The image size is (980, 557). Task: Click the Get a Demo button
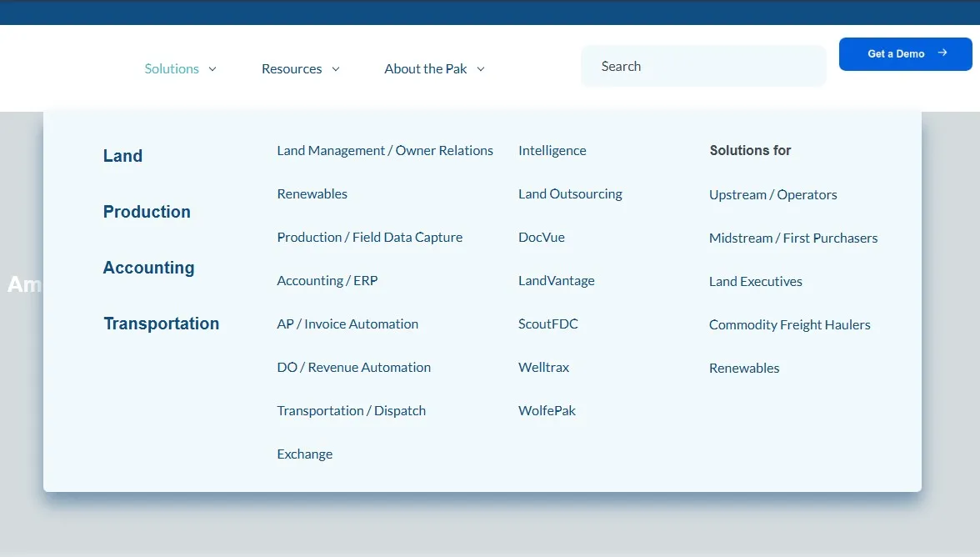click(x=905, y=53)
